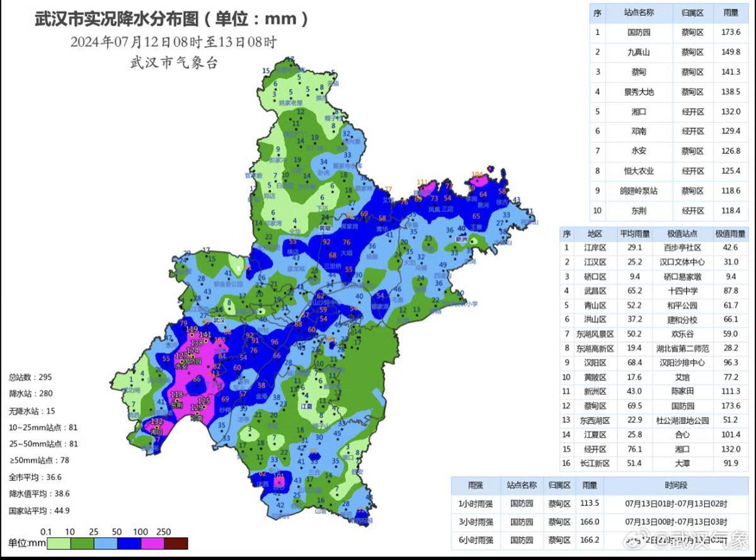Select the dark red 250+ legend swatch
The image size is (756, 560).
176,544
